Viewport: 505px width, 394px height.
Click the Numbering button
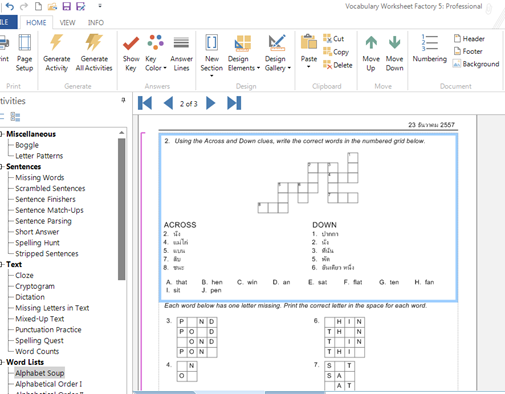pyautogui.click(x=429, y=49)
